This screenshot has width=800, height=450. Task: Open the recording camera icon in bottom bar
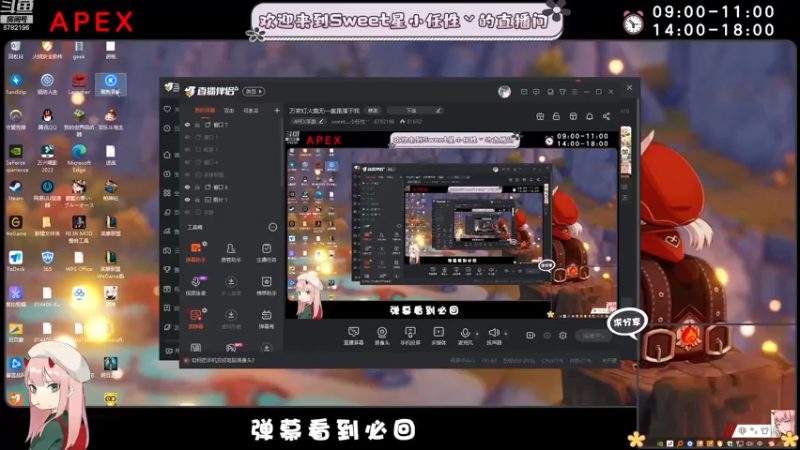(x=531, y=335)
